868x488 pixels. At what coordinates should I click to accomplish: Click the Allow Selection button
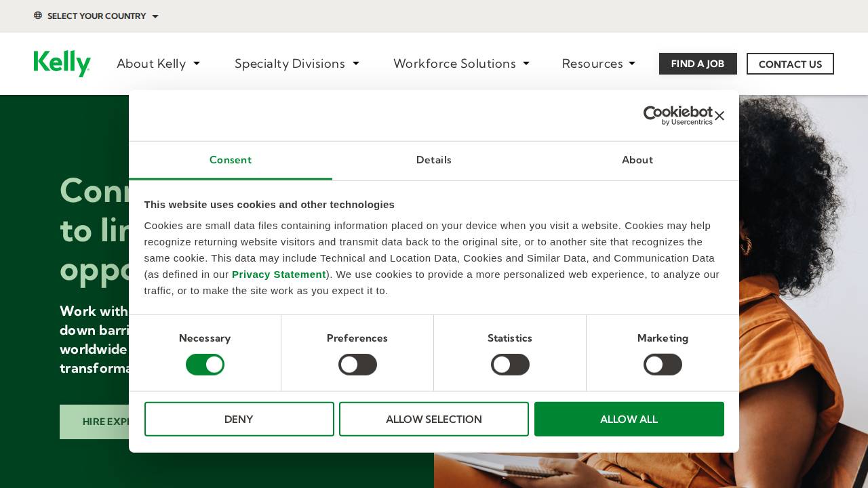(x=434, y=419)
